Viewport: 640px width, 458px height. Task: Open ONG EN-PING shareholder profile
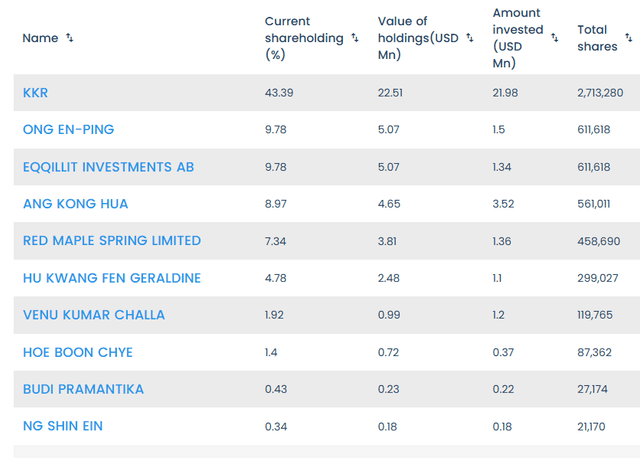[x=68, y=130]
